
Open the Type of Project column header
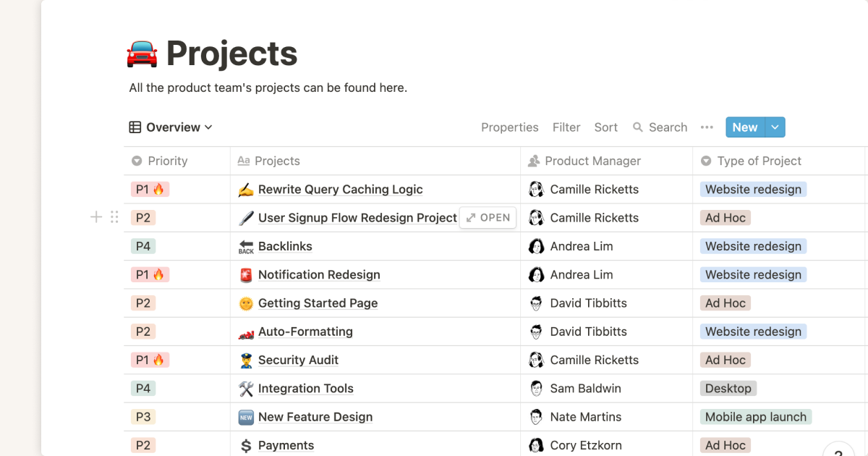[759, 161]
